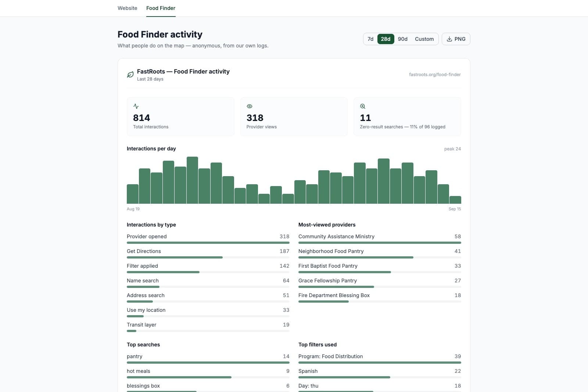
Task: Click the Total interactions activity pulse icon
Action: click(x=136, y=106)
